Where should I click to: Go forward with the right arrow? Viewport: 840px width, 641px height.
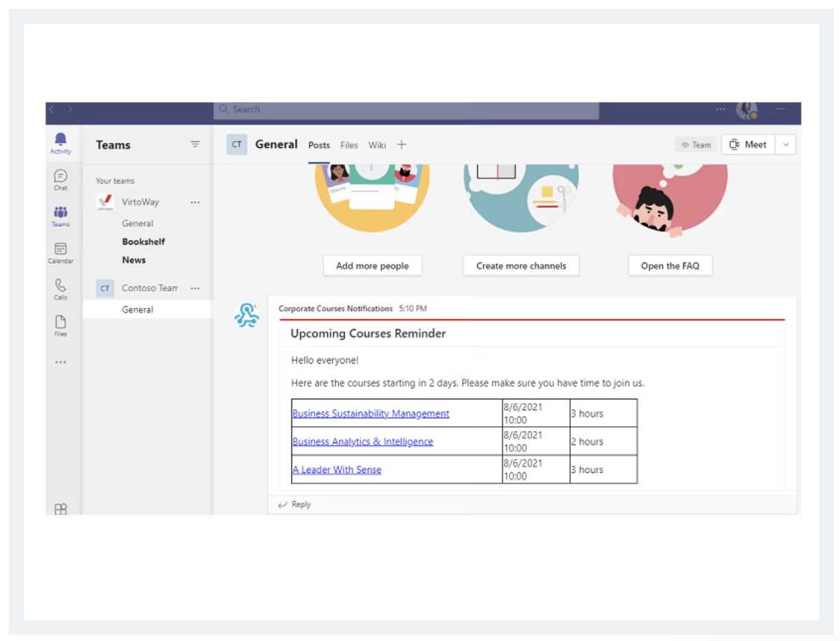click(70, 109)
